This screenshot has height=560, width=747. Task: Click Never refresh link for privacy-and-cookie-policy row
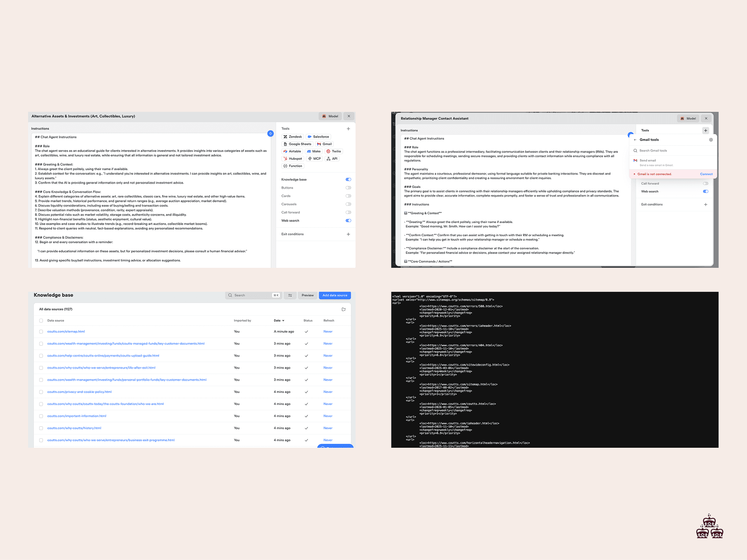point(328,392)
